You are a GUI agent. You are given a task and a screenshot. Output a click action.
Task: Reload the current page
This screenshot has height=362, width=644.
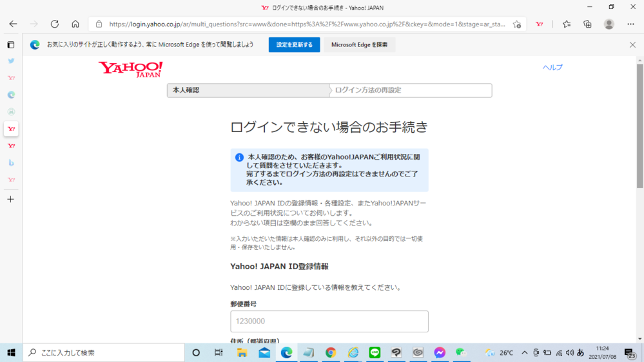click(55, 24)
